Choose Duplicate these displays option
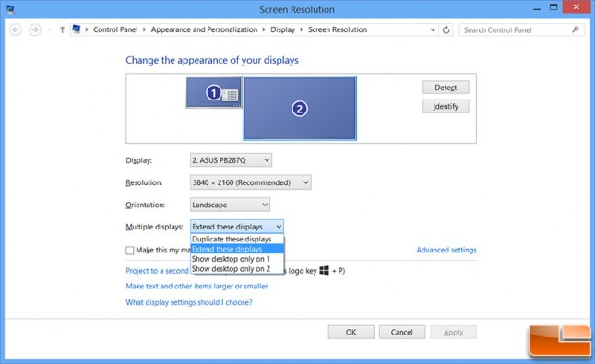 coord(237,240)
